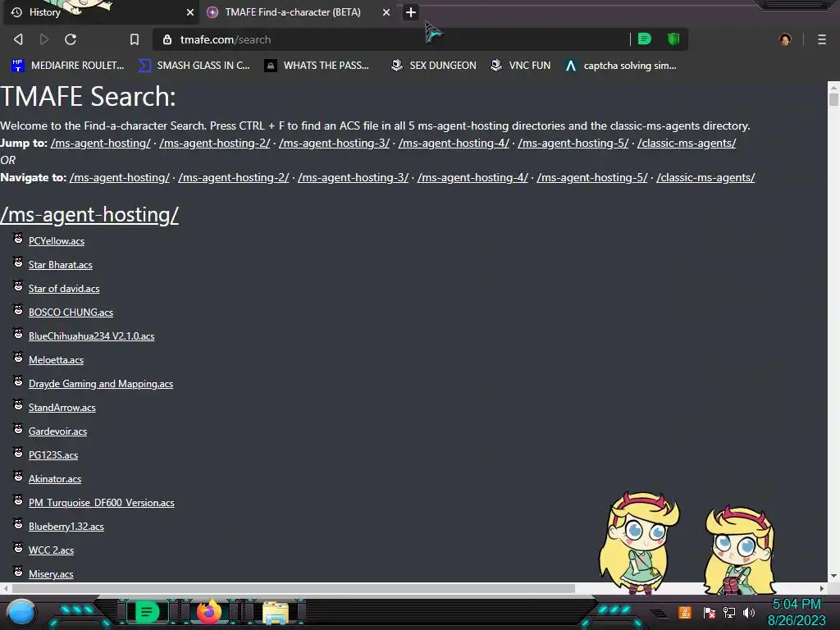Click the browser forward arrow
This screenshot has height=630, width=840.
pyautogui.click(x=44, y=39)
